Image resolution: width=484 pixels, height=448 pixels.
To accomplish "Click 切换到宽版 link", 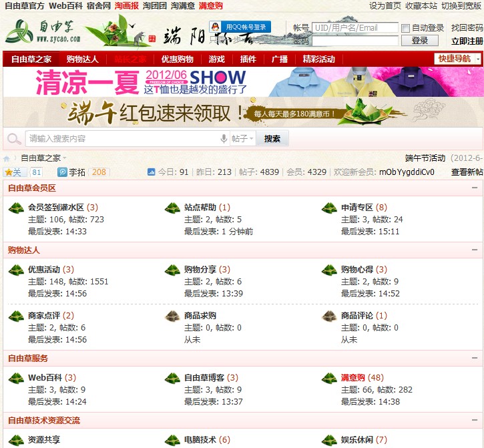I will [x=461, y=5].
